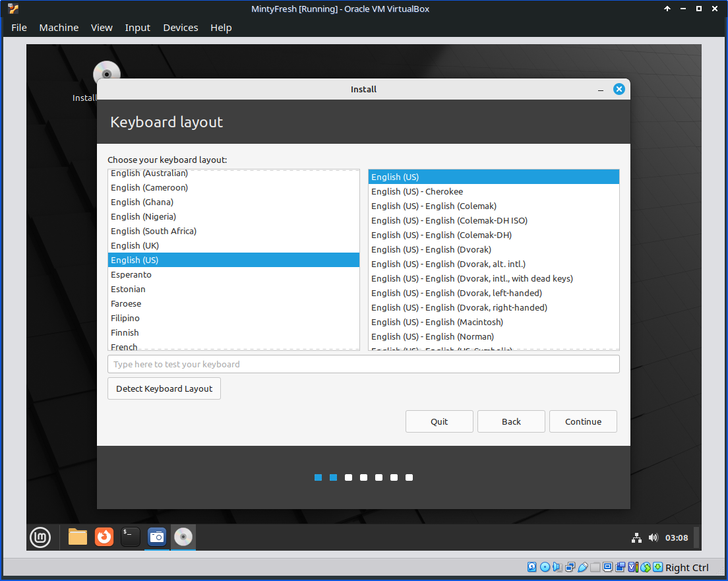Select English (Cameroon) layout

tap(233, 188)
